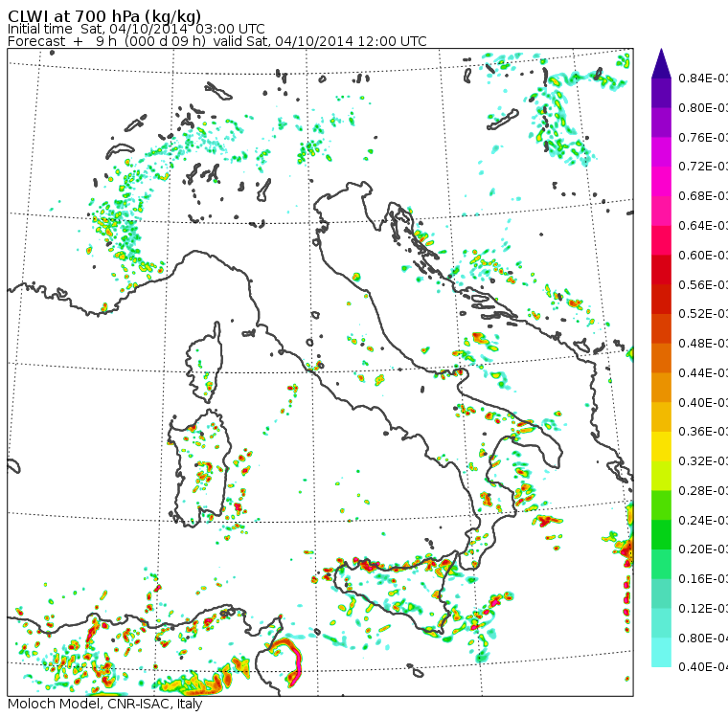
Task: Select the teal swatch between 0.12E and 0.16E
Action: (x=661, y=594)
